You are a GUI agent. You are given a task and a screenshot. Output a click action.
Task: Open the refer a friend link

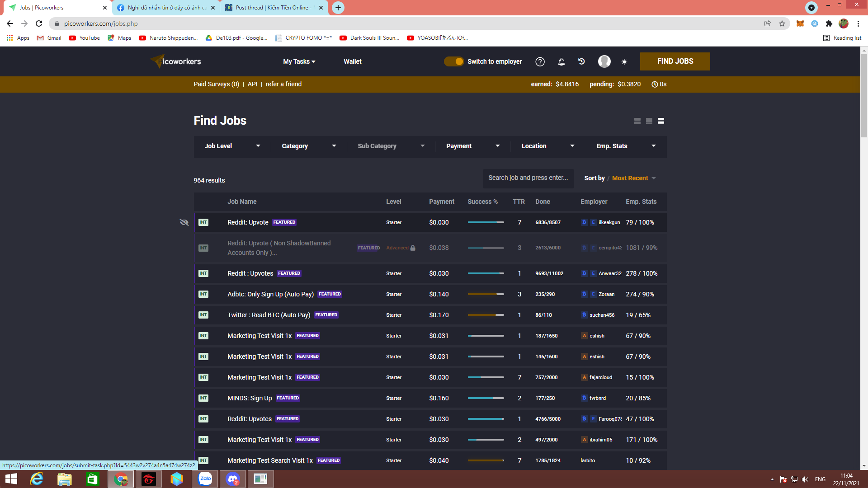(x=283, y=84)
